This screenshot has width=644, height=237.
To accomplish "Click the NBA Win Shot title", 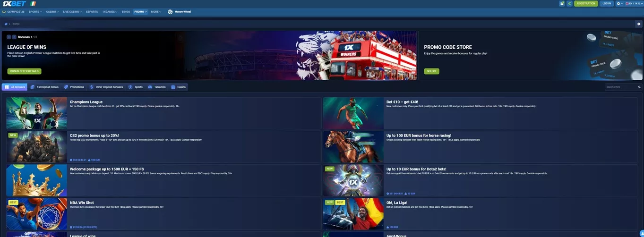I will (x=82, y=203).
